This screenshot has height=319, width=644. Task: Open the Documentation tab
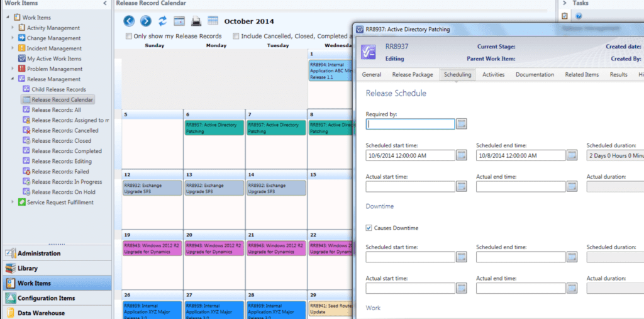coord(535,74)
